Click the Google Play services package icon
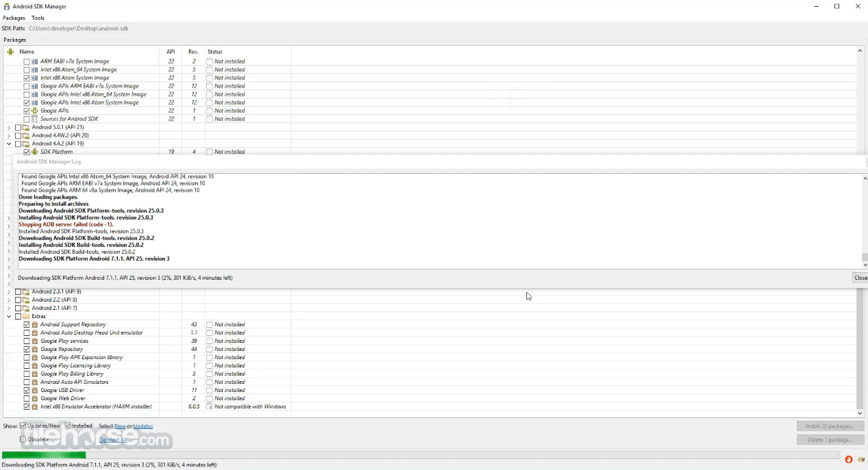The image size is (868, 470). (x=35, y=341)
